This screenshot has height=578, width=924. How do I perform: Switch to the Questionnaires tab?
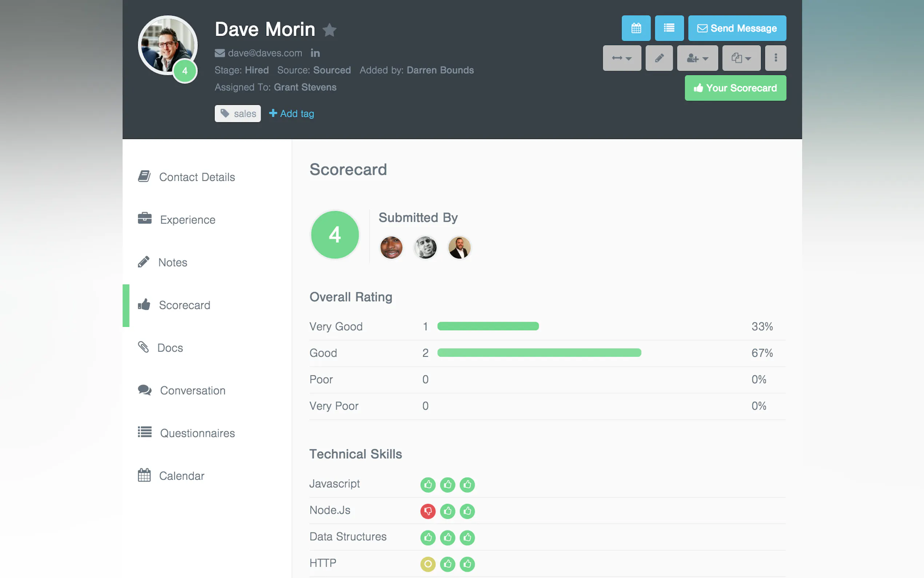point(197,433)
